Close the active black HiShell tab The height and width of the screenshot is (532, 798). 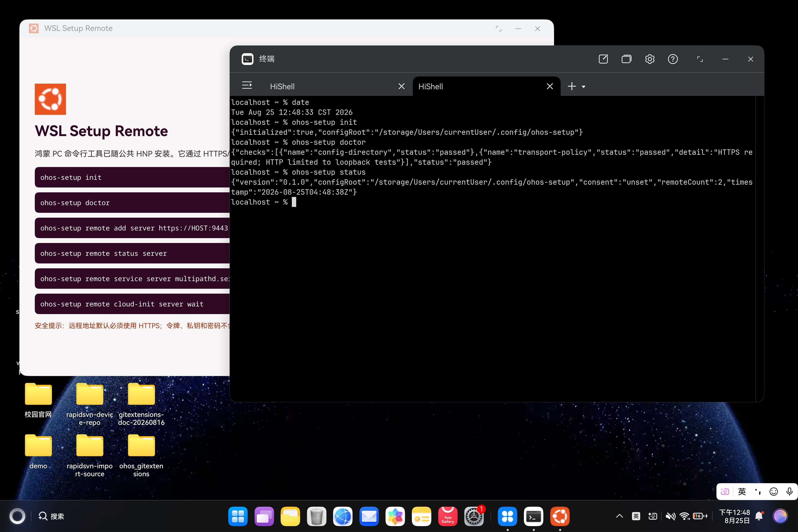(550, 86)
